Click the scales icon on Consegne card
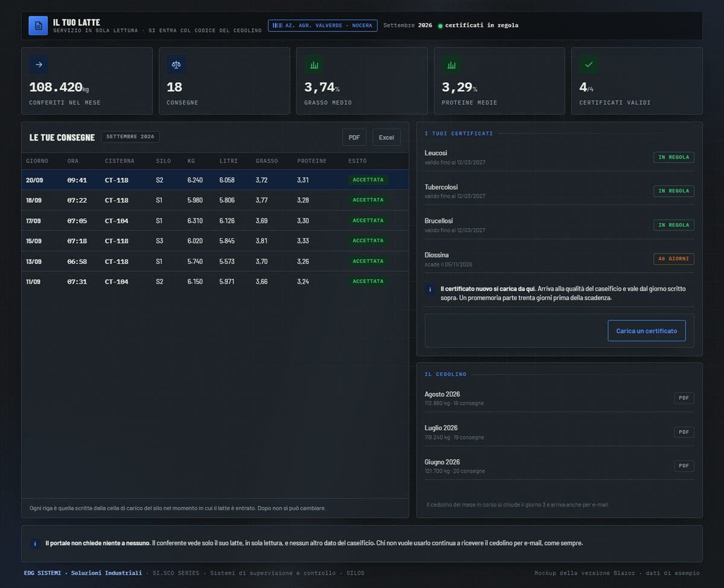The width and height of the screenshot is (724, 588). (176, 65)
